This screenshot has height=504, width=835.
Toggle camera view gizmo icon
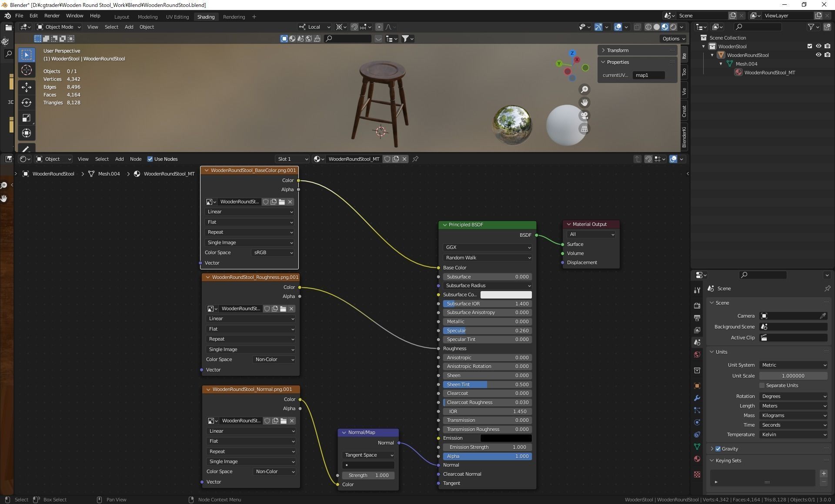[584, 116]
